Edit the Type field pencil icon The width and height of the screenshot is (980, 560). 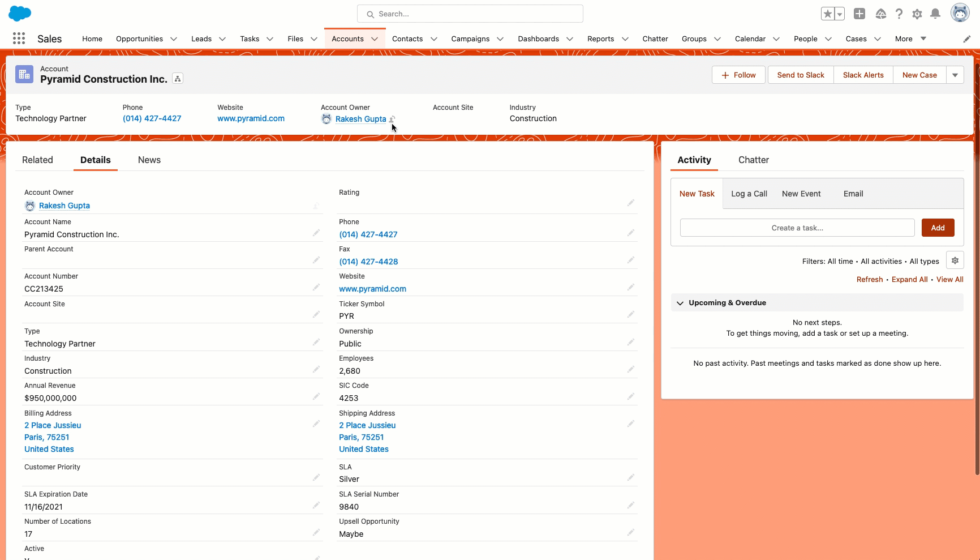click(316, 342)
